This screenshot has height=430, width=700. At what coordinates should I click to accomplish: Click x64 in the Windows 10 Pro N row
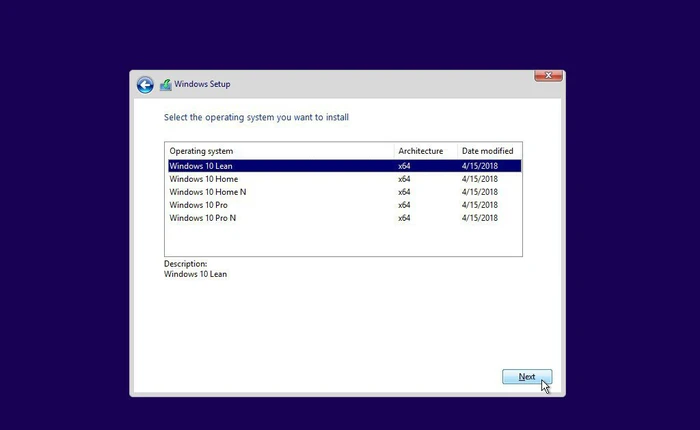(x=404, y=218)
